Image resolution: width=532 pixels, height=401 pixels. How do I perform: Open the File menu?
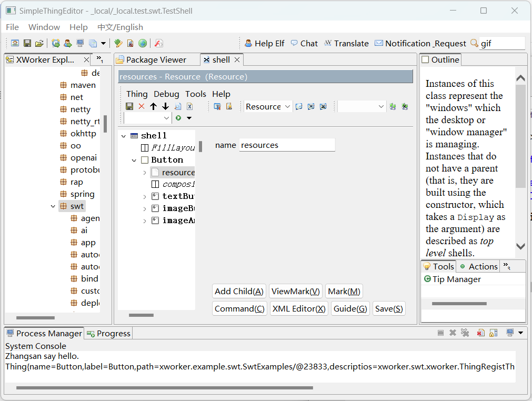[x=13, y=27]
